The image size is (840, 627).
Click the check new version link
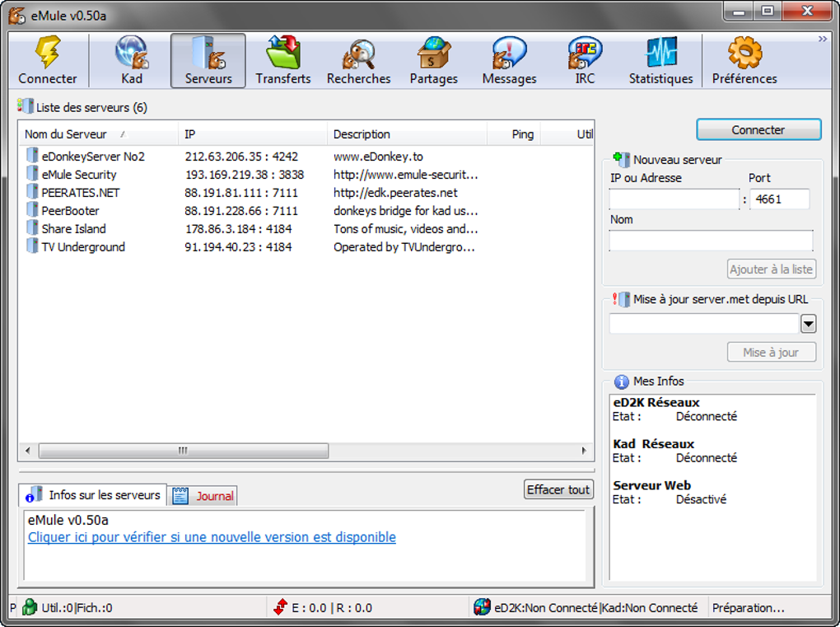coord(212,537)
